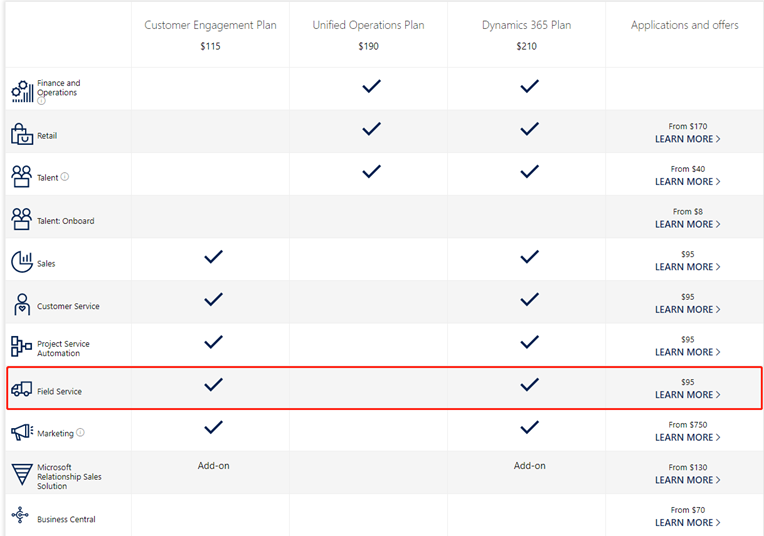Open LEARN MORE for Retail

coord(688,139)
